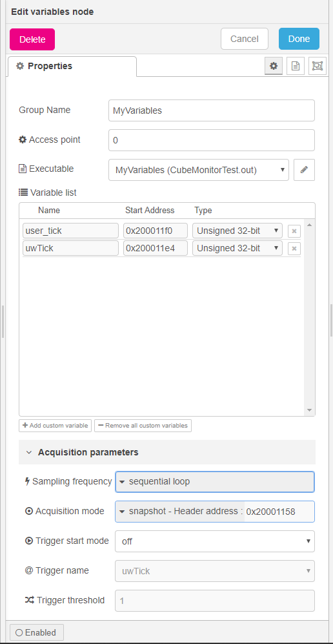Remove uwTick variable with x icon
The image size is (333, 644).
294,248
